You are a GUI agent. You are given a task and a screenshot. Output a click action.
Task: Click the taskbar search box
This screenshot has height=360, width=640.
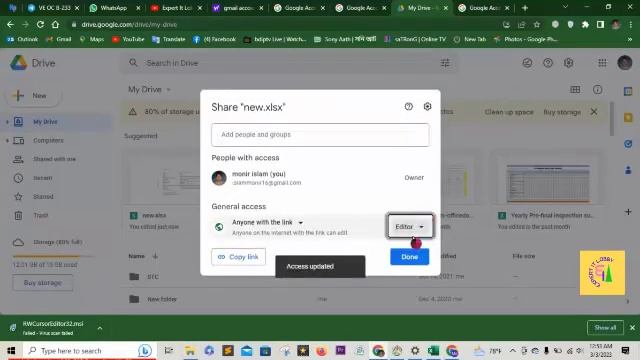89,351
